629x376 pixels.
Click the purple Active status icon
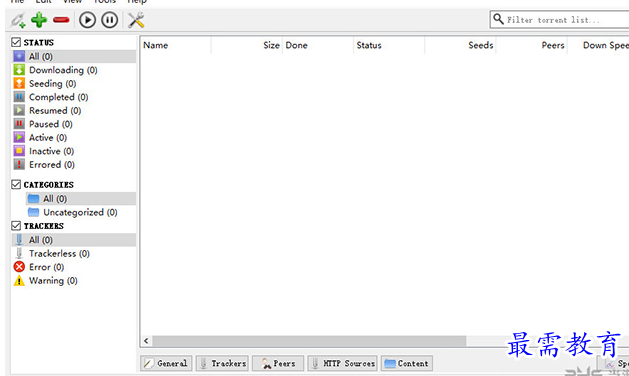[x=19, y=138]
